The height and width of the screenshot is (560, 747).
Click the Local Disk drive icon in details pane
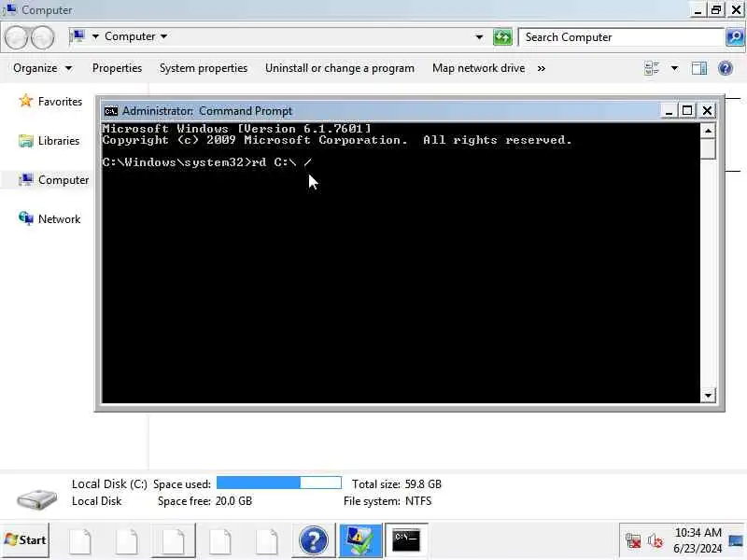click(36, 498)
